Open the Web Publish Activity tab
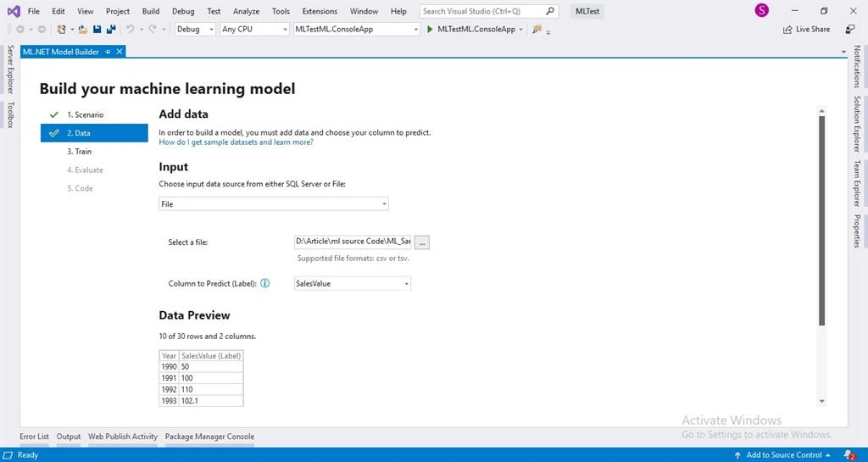The height and width of the screenshot is (462, 868). pyautogui.click(x=123, y=437)
